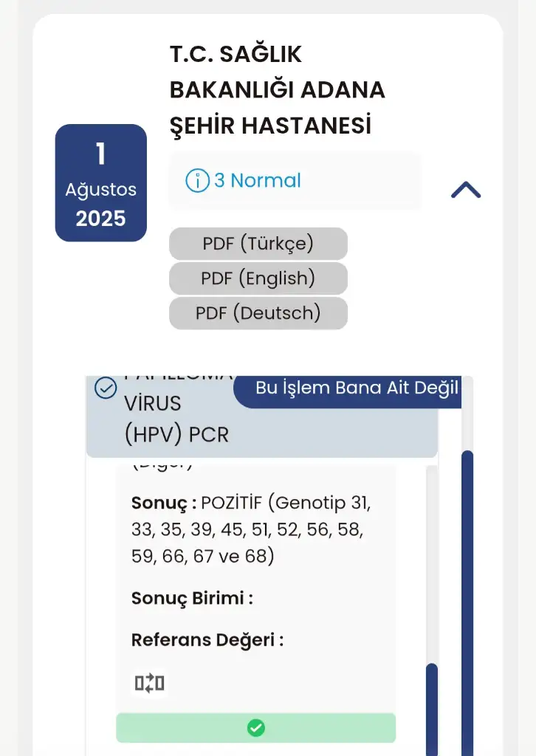Collapse the Adana Şehir Hastanesi result card
536x756 pixels.
tap(465, 190)
